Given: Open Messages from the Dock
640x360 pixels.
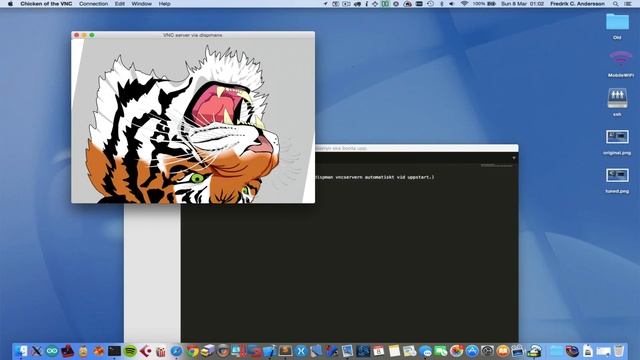Looking at the screenshot, I should pos(425,351).
